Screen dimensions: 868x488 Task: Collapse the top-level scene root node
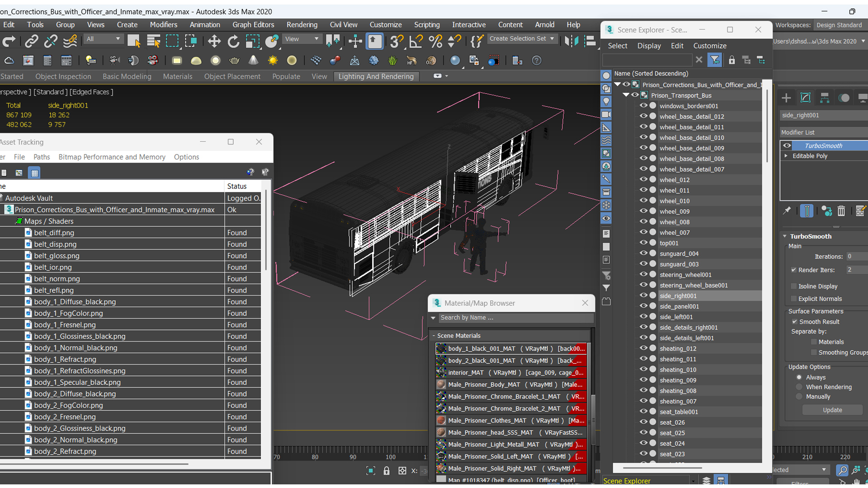click(x=618, y=84)
